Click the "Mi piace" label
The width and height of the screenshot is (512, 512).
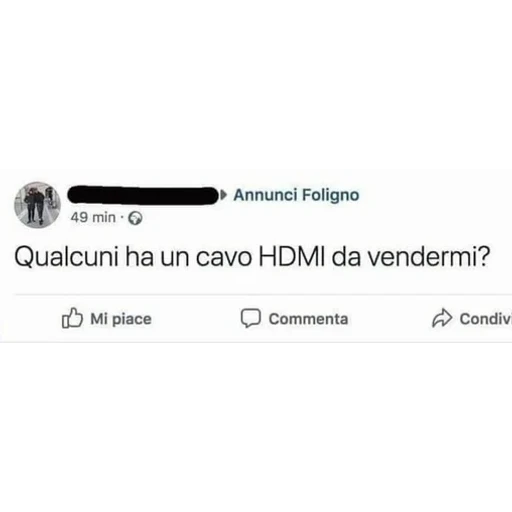click(121, 319)
